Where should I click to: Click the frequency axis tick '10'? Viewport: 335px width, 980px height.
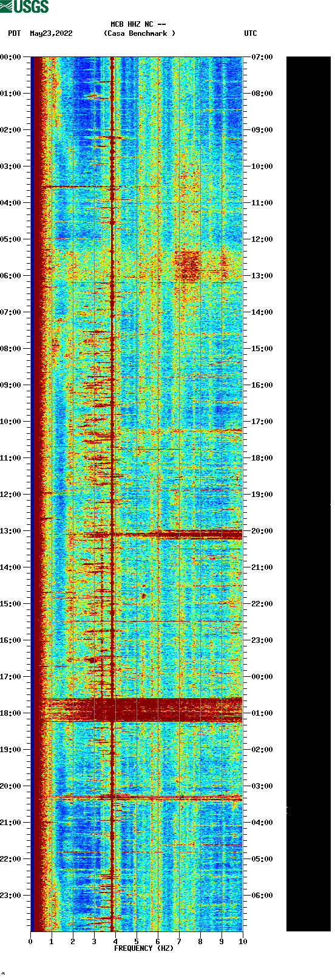(x=242, y=942)
